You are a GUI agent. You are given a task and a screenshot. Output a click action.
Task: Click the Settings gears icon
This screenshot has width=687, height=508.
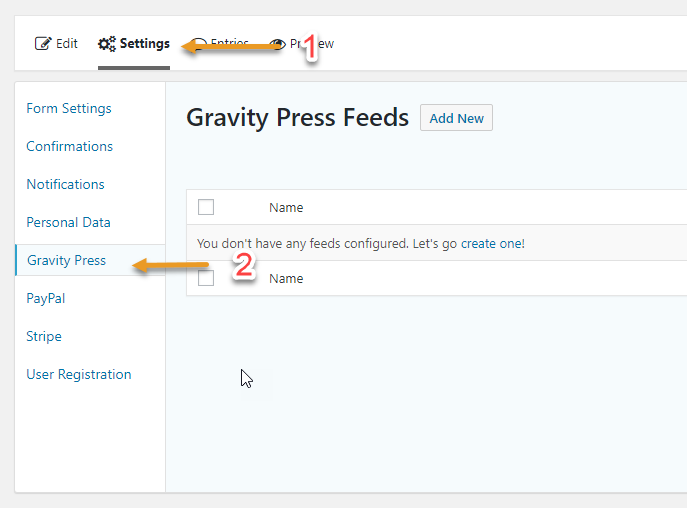106,44
